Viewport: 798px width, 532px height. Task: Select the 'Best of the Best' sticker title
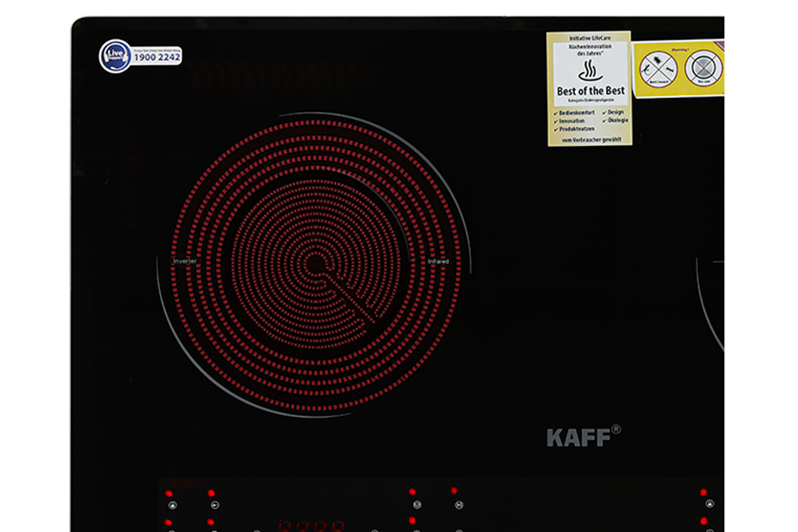[590, 91]
